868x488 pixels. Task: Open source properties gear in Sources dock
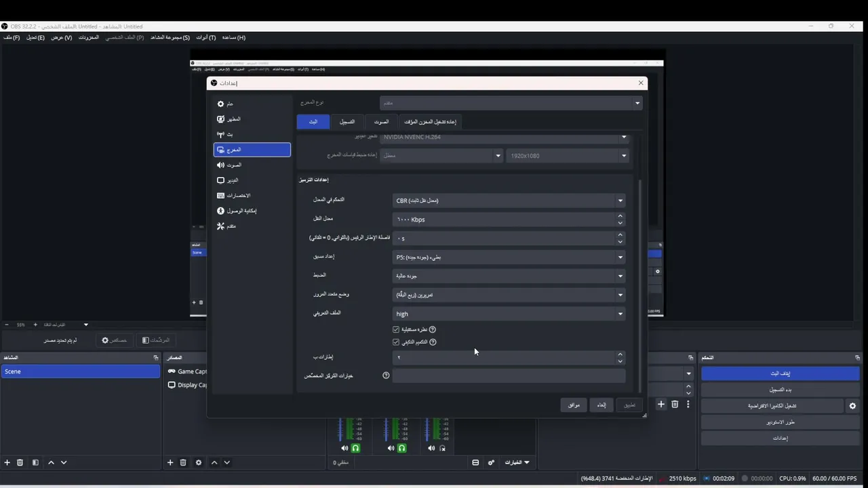[x=198, y=462]
